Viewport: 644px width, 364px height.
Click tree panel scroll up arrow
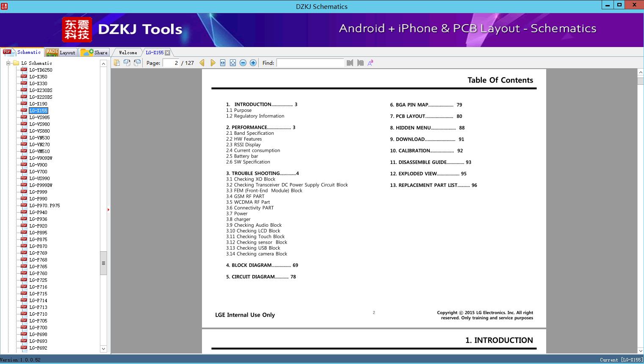coord(103,64)
